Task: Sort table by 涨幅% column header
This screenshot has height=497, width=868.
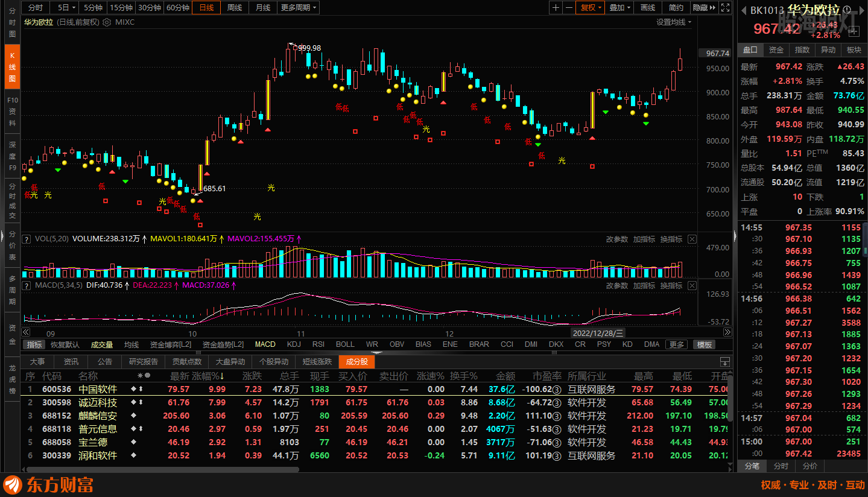Action: [208, 376]
